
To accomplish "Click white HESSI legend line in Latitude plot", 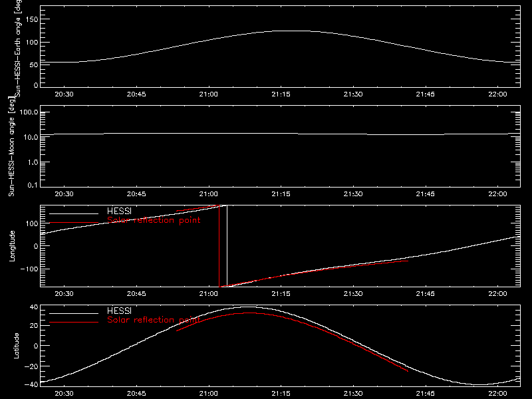I will pos(74,313).
